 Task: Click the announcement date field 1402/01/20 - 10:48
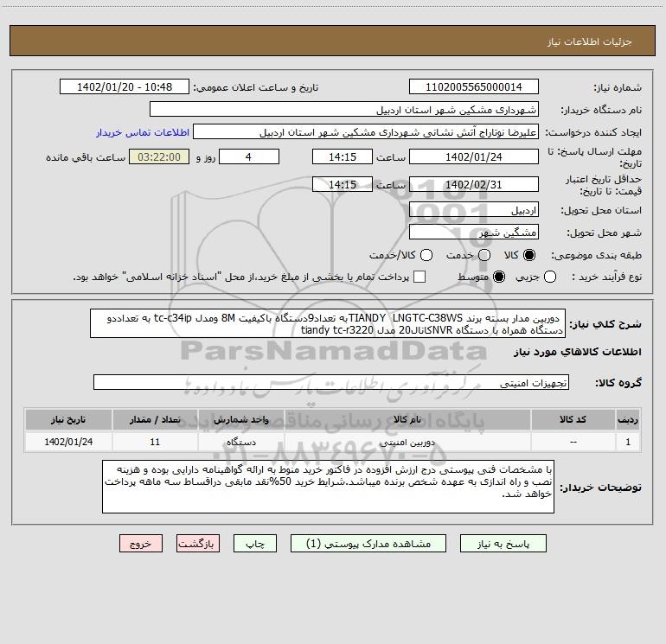125,86
